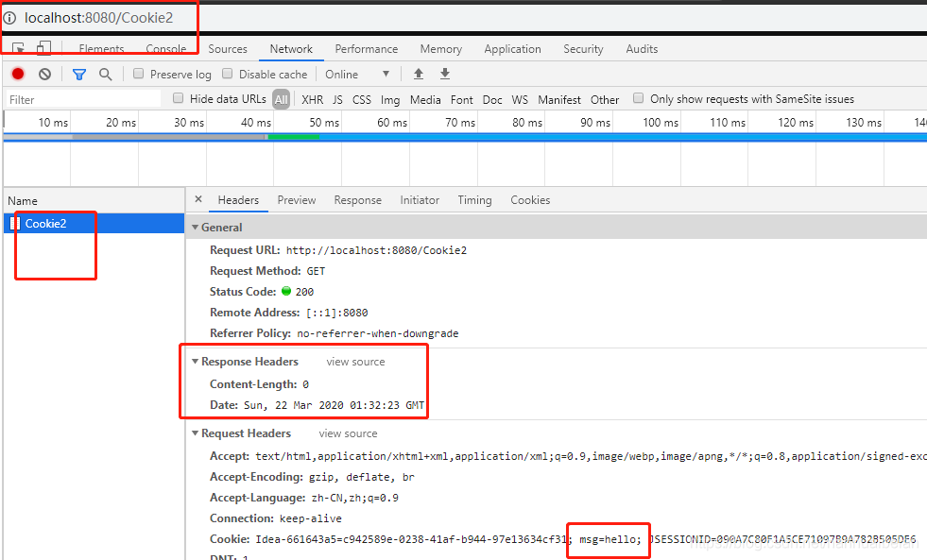
Task: Switch to the Preview detail tab
Action: pos(296,200)
